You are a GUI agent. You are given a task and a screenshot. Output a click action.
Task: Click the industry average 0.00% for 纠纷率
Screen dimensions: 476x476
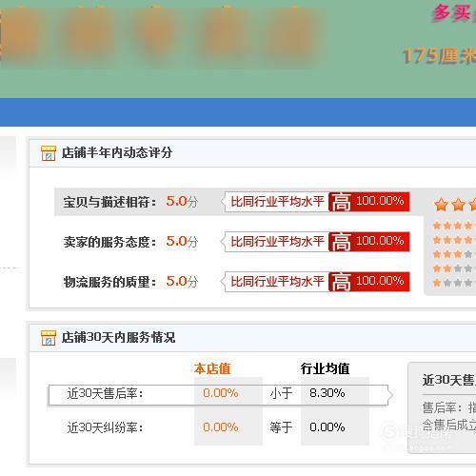coord(327,427)
